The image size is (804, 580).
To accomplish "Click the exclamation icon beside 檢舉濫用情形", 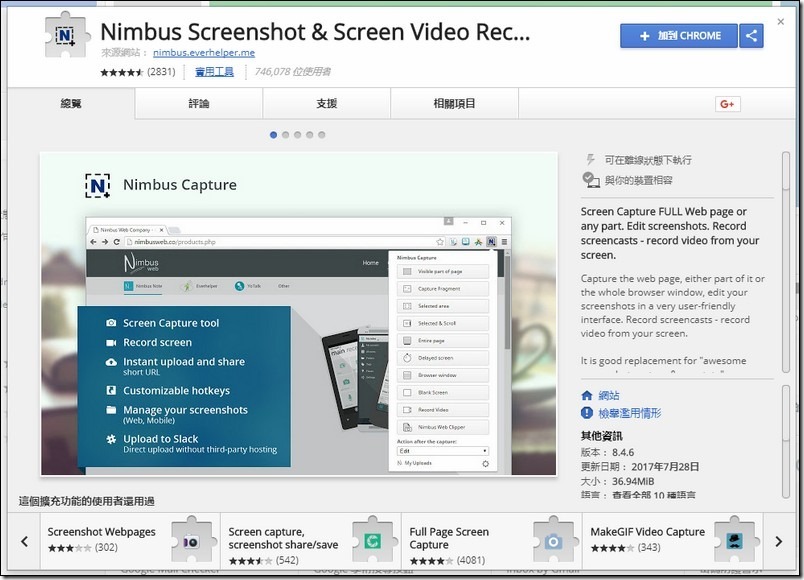I will (587, 413).
